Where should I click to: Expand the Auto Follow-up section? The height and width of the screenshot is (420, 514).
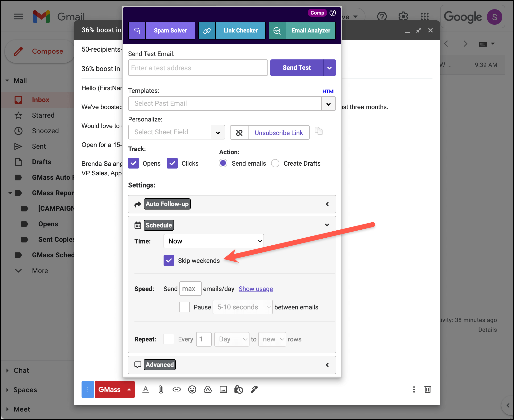(232, 204)
